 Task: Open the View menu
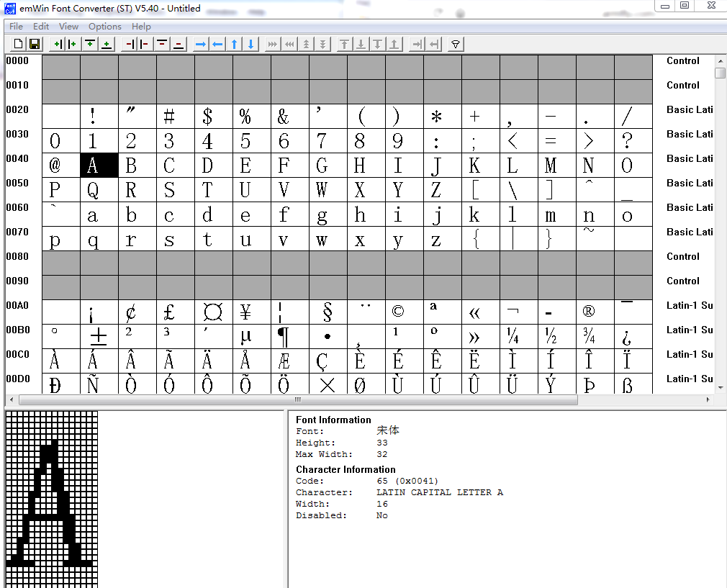tap(69, 27)
